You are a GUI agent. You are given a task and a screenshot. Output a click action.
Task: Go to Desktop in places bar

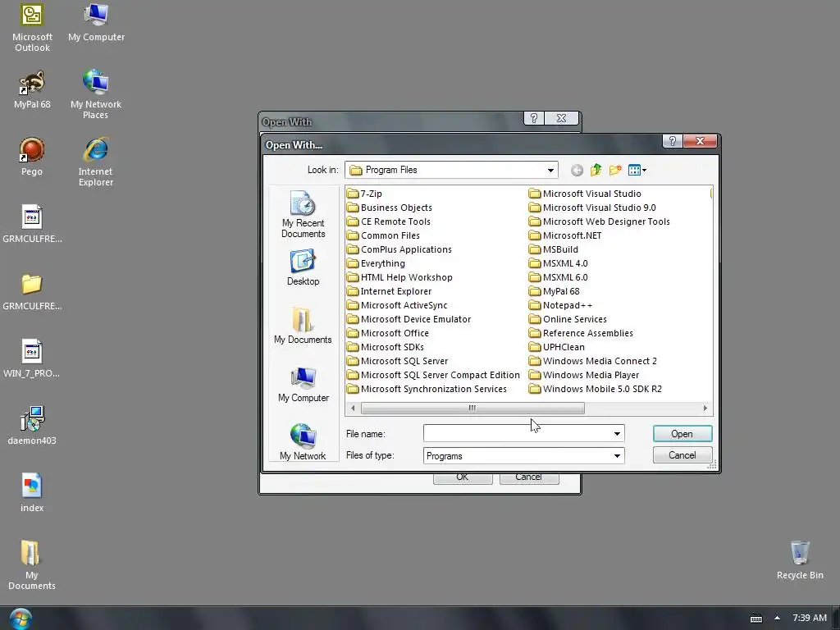304,267
